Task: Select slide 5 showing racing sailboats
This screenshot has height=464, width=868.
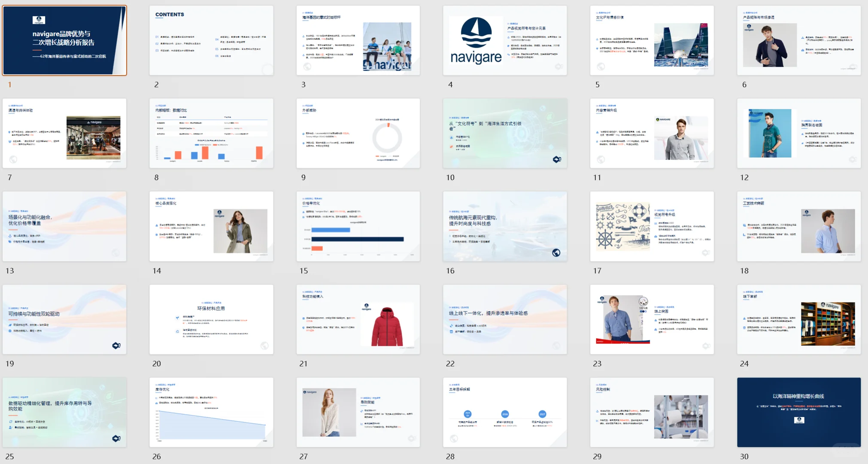Action: [x=652, y=40]
